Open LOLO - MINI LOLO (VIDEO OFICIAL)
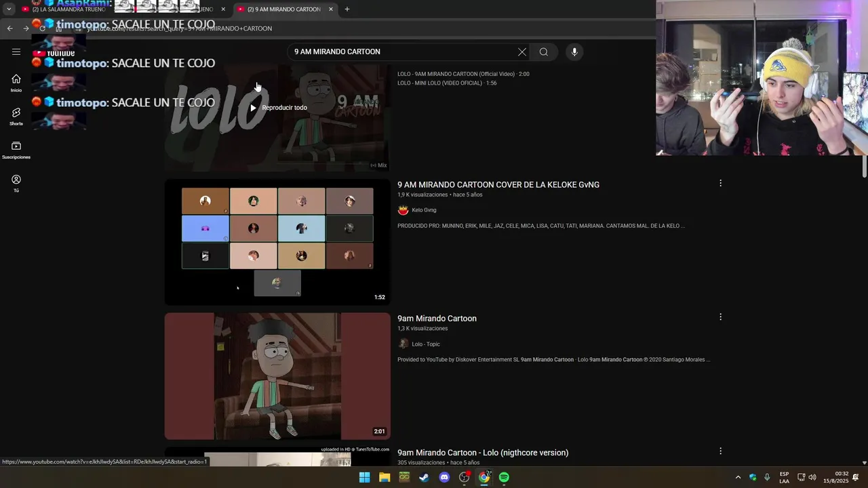The height and width of the screenshot is (488, 868). pos(447,83)
